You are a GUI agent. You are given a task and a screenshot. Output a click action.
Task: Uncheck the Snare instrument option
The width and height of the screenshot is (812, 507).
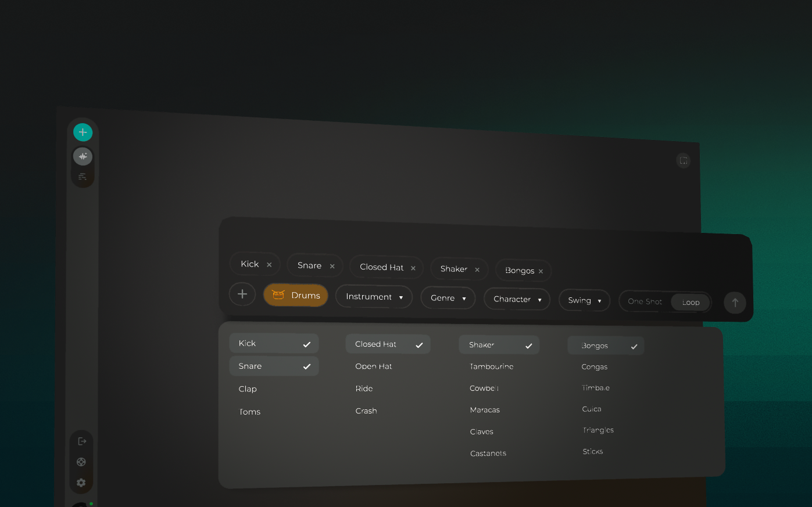[x=274, y=366]
